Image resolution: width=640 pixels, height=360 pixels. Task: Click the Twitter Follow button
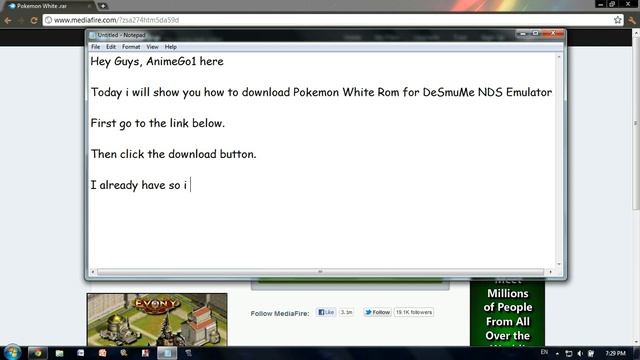coord(378,312)
